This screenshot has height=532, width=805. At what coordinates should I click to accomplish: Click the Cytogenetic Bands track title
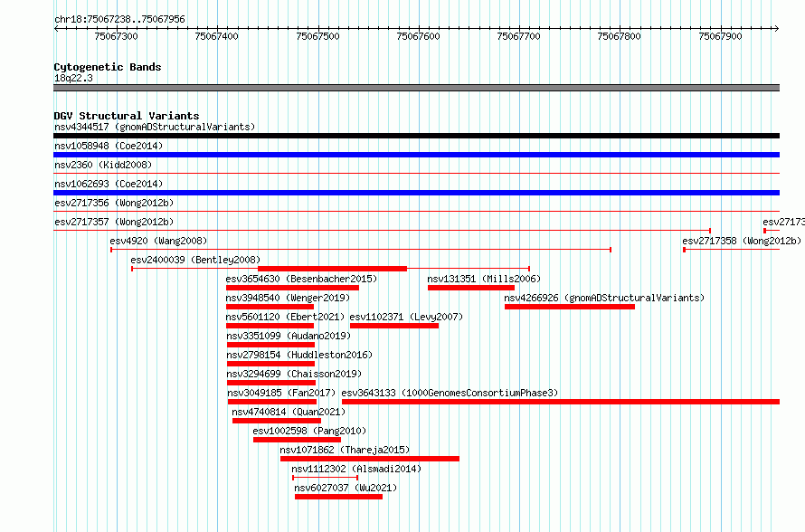click(x=108, y=67)
